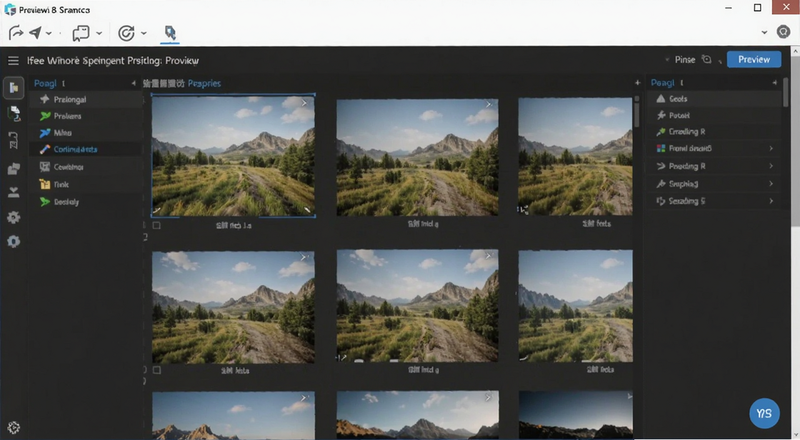Select the top middle landscape thumbnail
Viewport: 800px width, 440px height.
(x=417, y=157)
